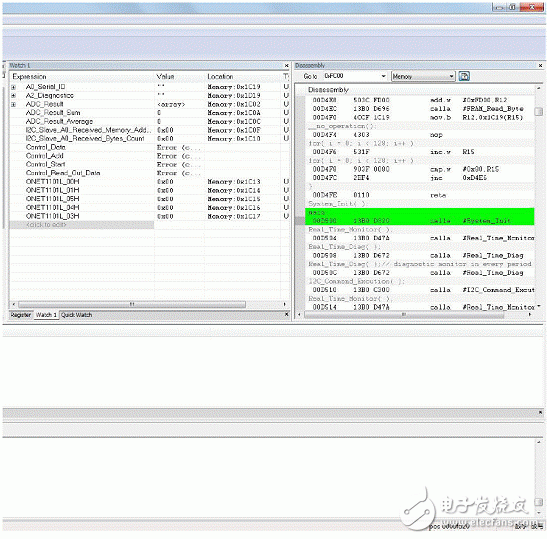
Task: Click the Value column header
Action: pos(165,76)
